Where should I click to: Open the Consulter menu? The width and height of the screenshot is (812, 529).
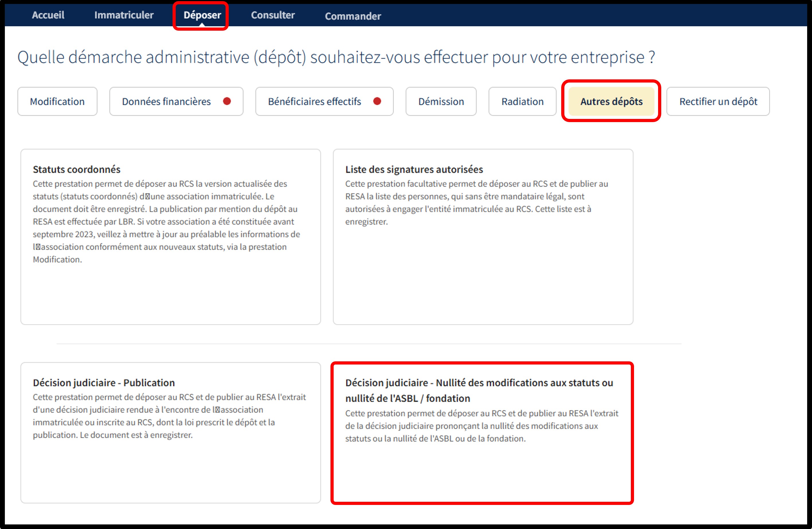273,15
